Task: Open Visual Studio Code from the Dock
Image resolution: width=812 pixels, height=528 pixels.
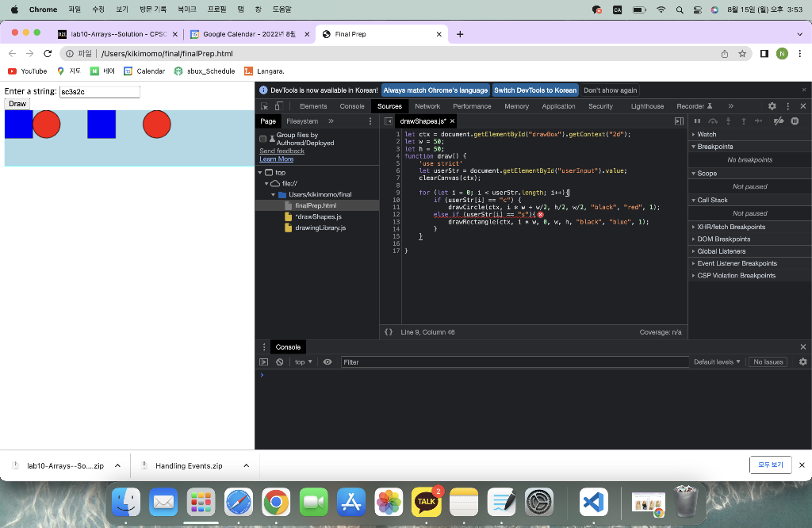Action: [x=593, y=502]
